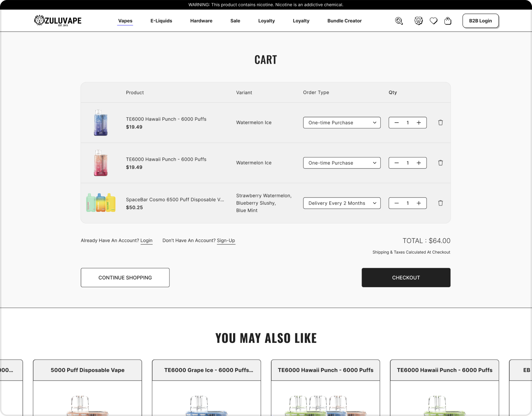Open the search magnifier icon
The width and height of the screenshot is (532, 416).
coord(399,21)
